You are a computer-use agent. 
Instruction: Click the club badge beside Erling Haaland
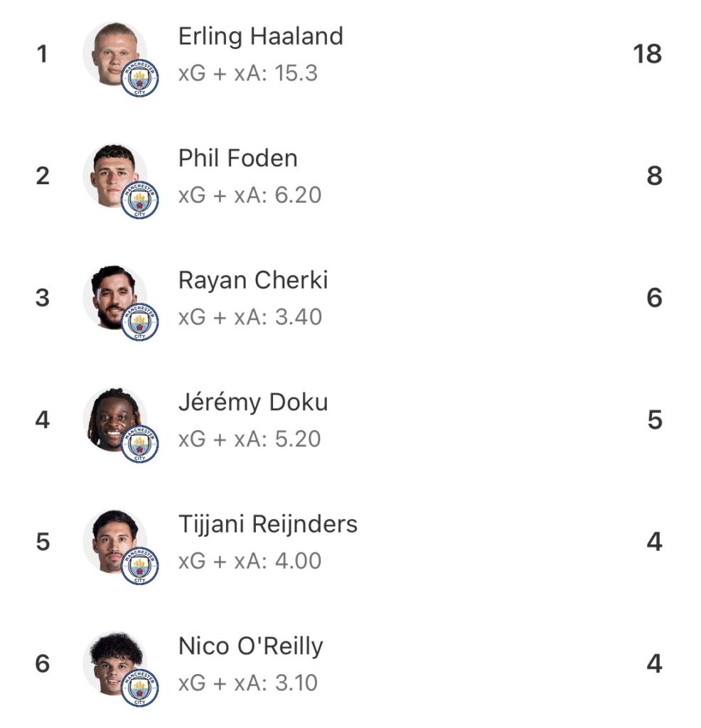click(139, 77)
